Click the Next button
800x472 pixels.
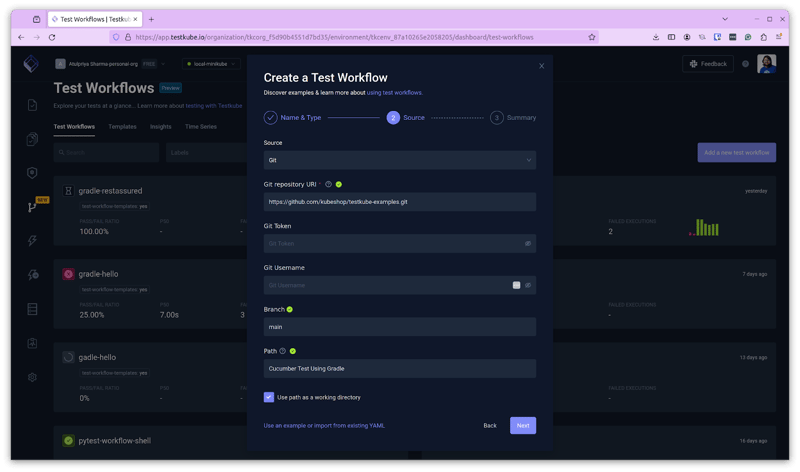click(x=523, y=426)
